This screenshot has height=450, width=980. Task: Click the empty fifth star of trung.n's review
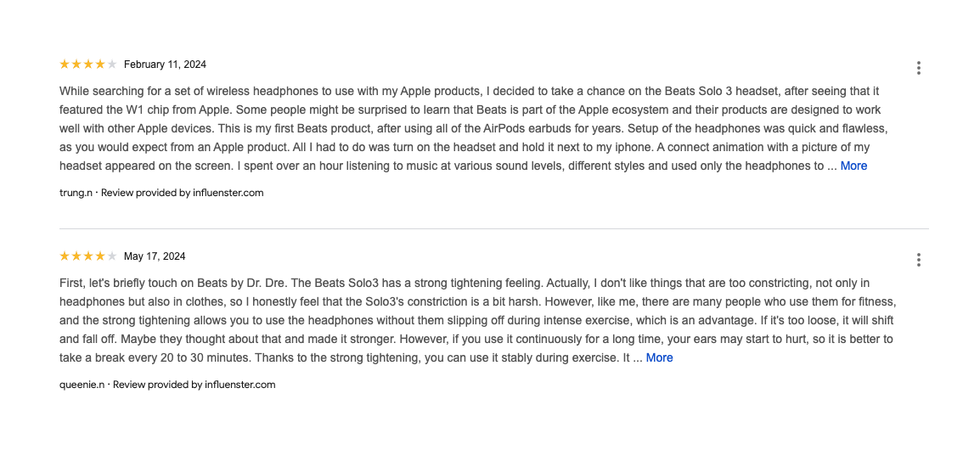pos(112,65)
